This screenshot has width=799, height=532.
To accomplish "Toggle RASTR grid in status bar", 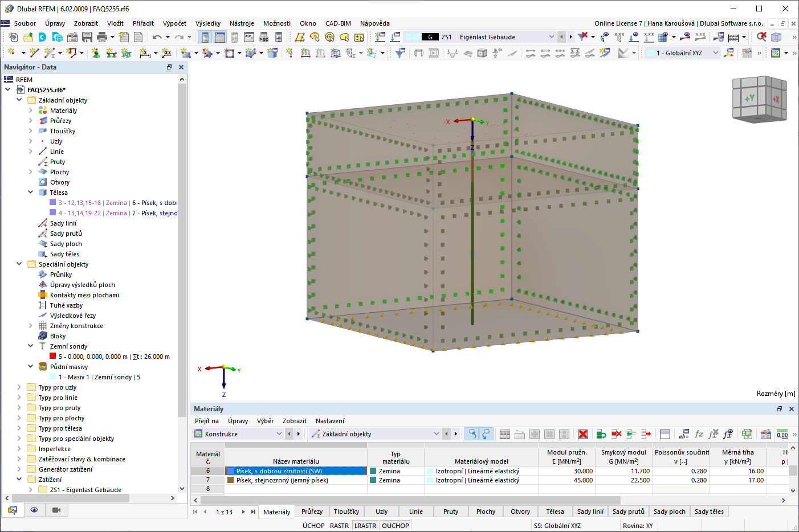I will (339, 526).
